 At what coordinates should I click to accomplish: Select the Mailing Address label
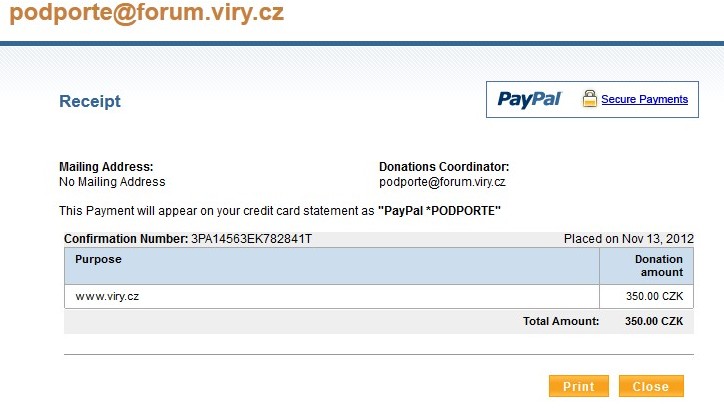pos(106,167)
